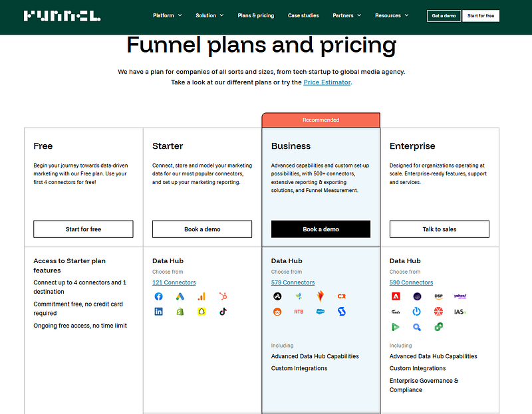Click the Google Analytics bar-chart icon

click(x=201, y=296)
